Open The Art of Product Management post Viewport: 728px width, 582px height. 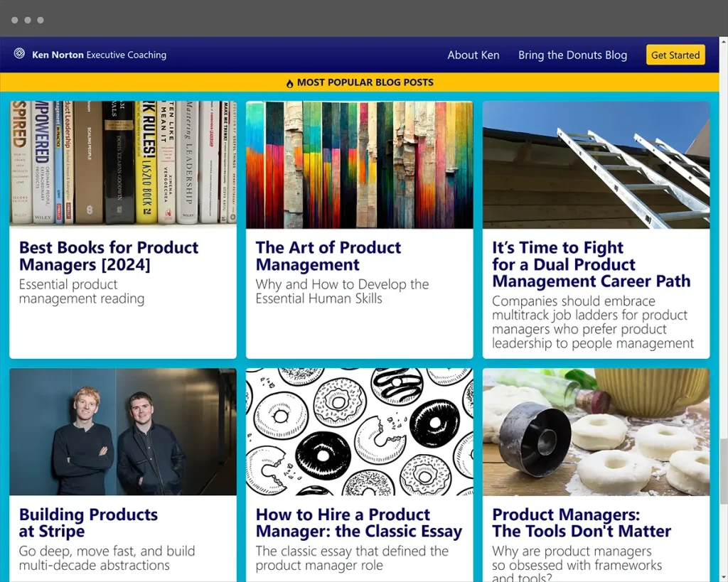[328, 256]
